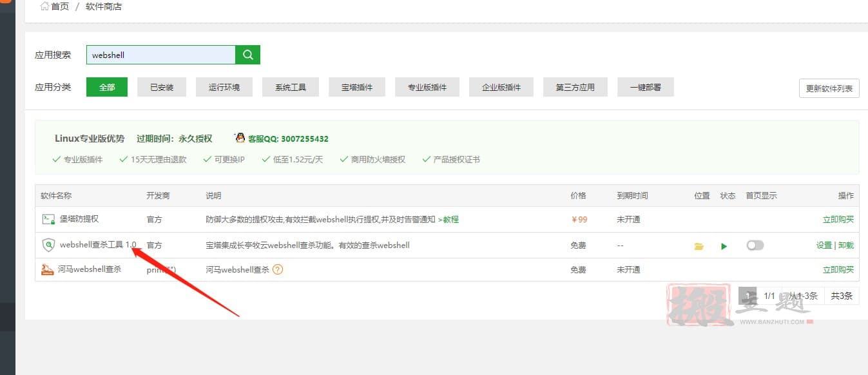Image resolution: width=868 pixels, height=375 pixels.
Task: Click the 应用搜索 input field containing webshell
Action: point(161,55)
